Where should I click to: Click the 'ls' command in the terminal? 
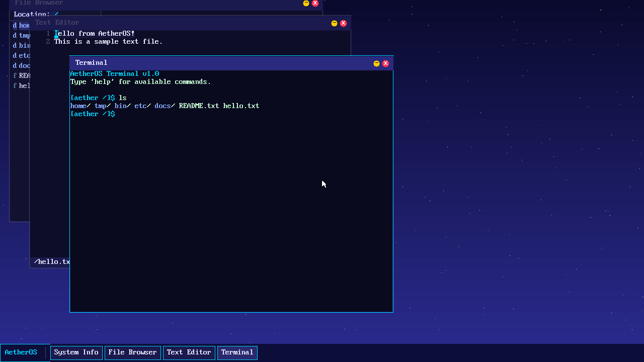click(x=123, y=98)
